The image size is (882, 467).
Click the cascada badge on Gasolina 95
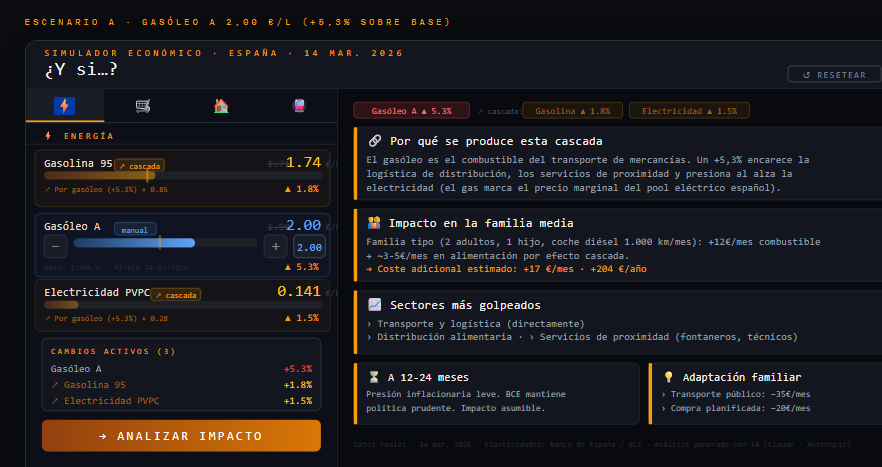(139, 166)
